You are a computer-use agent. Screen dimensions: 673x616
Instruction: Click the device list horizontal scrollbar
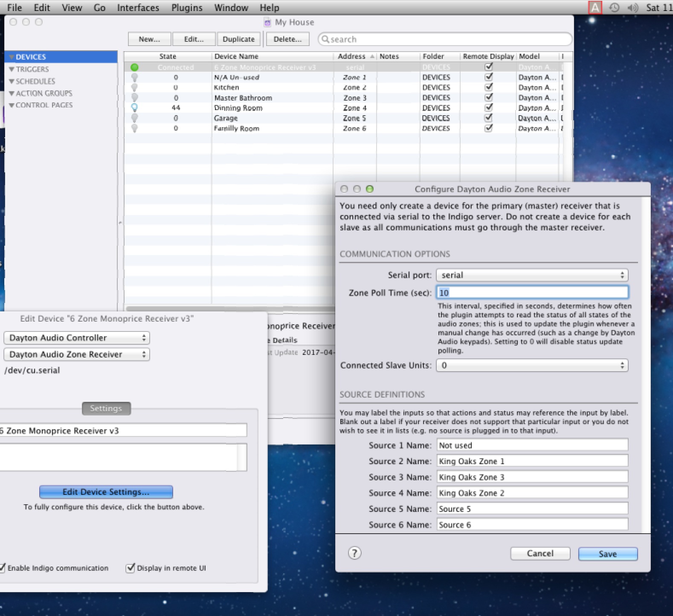[230, 308]
